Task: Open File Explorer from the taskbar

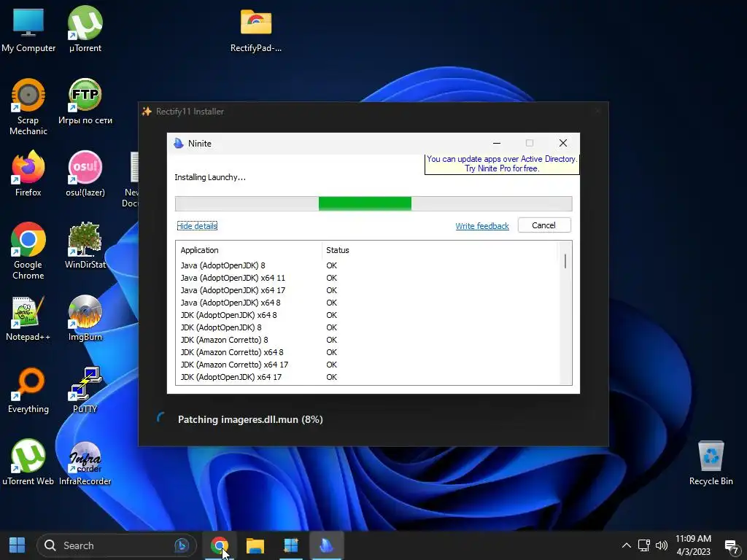Action: (255, 545)
